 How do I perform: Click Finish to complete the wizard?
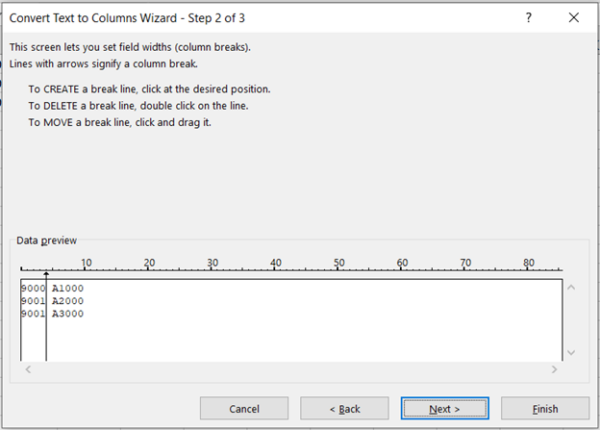point(545,408)
